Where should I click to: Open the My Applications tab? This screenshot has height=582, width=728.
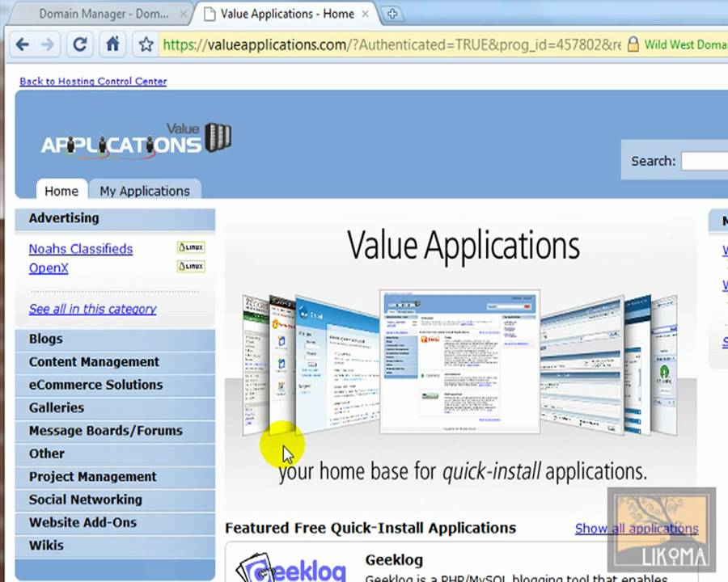point(145,191)
